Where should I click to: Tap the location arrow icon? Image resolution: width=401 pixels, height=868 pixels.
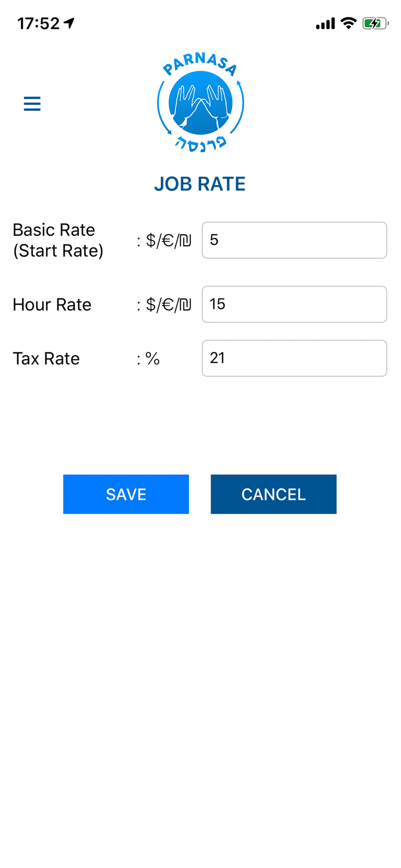pyautogui.click(x=69, y=23)
